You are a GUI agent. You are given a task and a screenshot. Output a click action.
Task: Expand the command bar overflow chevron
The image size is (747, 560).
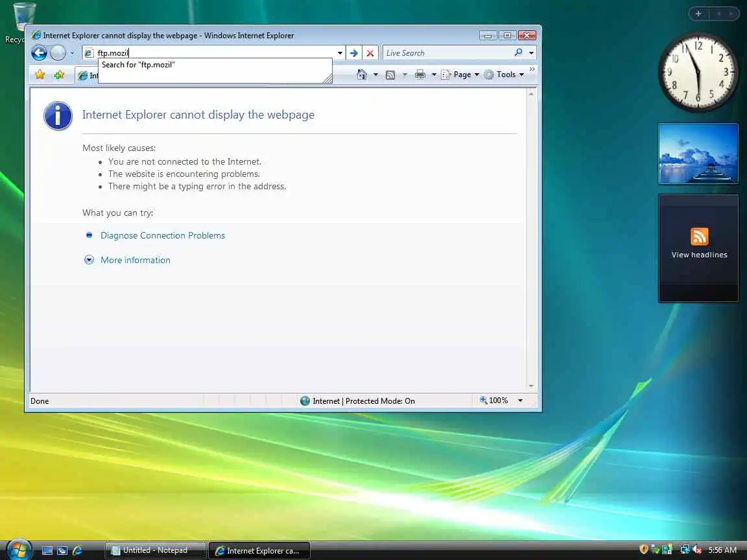532,69
